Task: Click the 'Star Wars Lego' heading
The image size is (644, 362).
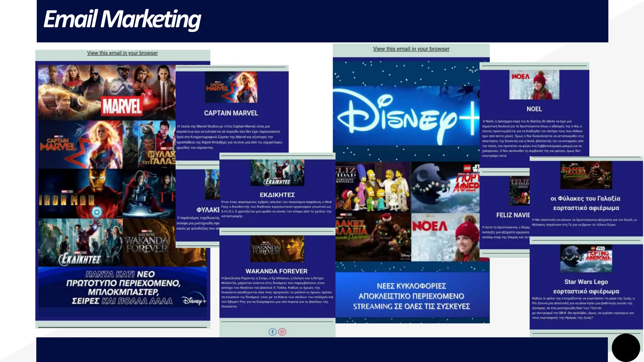Action: coord(586,282)
